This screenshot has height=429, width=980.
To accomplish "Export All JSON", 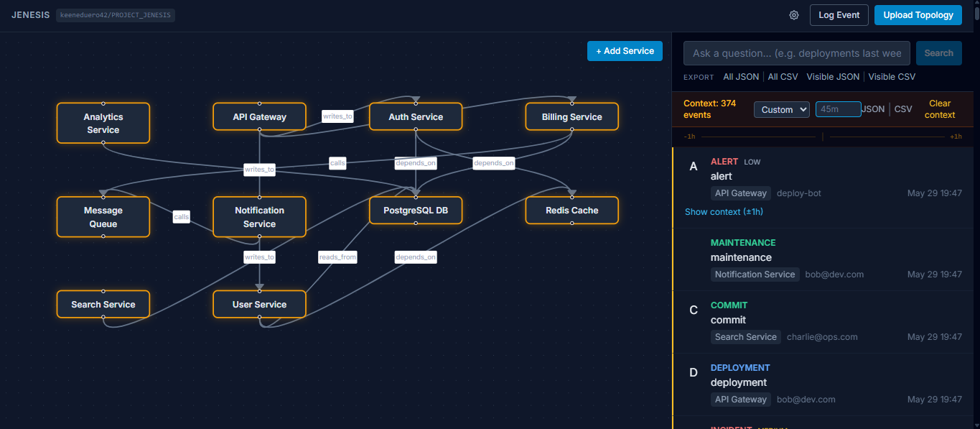I will [x=741, y=77].
